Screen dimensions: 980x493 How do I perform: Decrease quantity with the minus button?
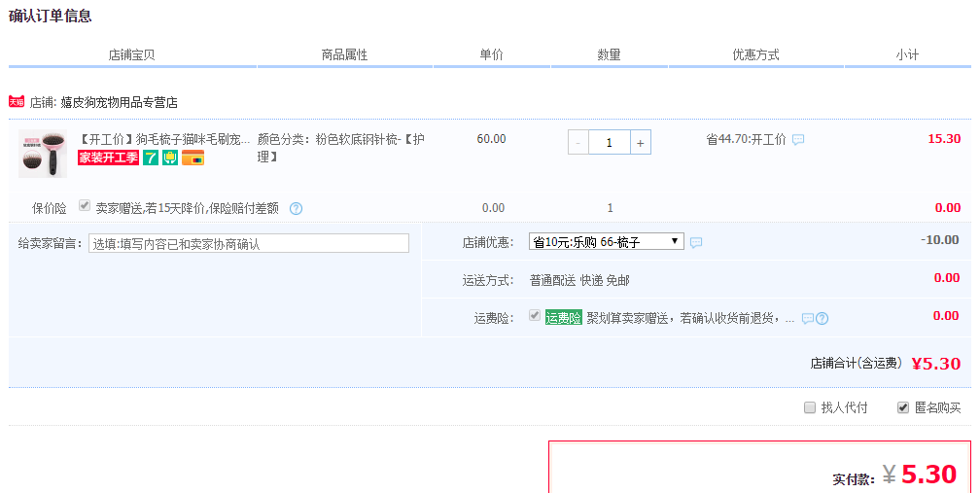pyautogui.click(x=578, y=142)
